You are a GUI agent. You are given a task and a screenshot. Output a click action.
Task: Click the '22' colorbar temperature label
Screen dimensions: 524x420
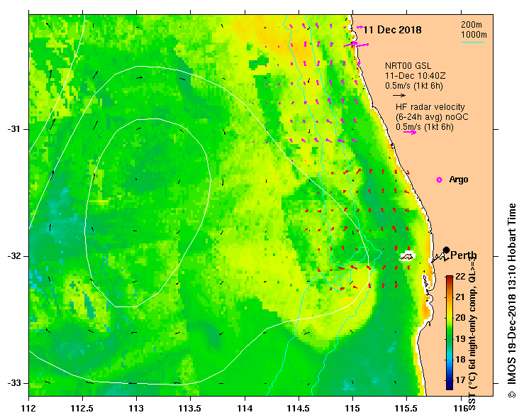tap(460, 276)
